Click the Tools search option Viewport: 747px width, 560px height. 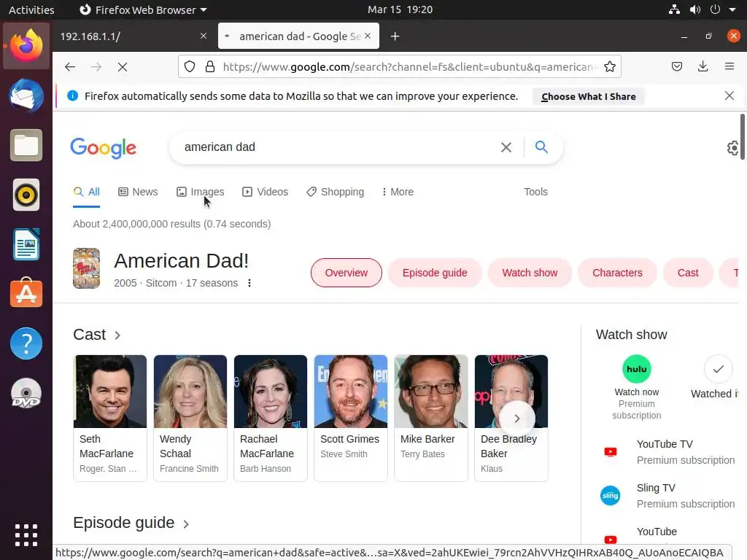[x=535, y=192]
